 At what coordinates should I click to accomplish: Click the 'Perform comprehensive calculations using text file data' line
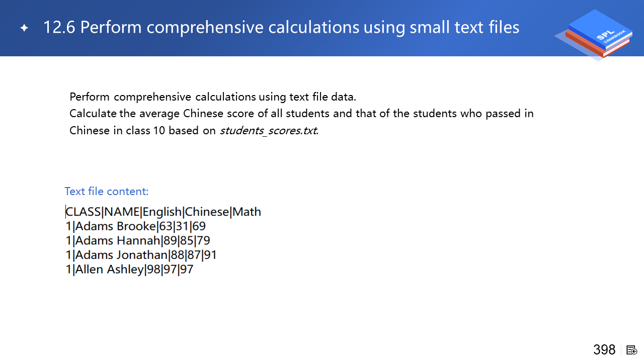click(x=213, y=97)
